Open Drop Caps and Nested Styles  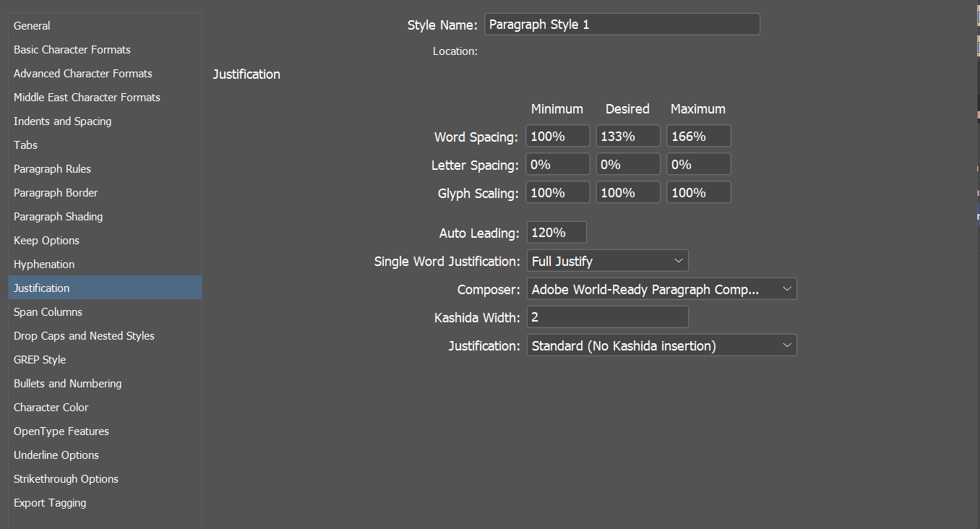[x=84, y=336]
